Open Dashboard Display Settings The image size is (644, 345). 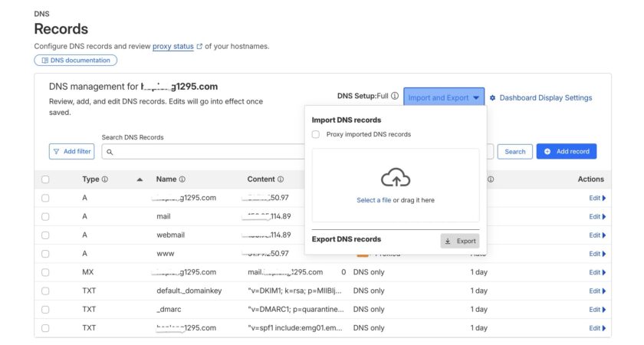(546, 98)
